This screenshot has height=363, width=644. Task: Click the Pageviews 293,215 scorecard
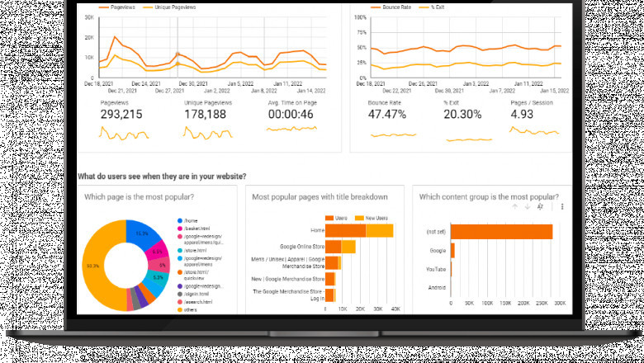pos(124,115)
